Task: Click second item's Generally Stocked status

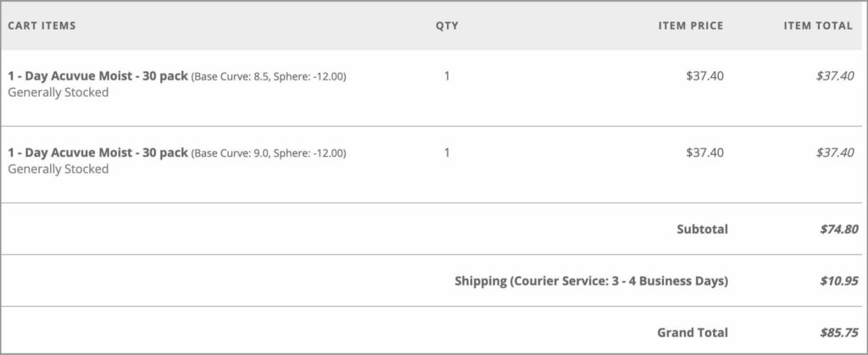Action: pyautogui.click(x=58, y=169)
